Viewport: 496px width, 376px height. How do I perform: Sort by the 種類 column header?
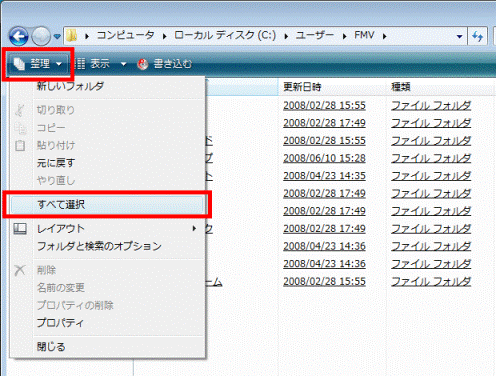(x=401, y=87)
